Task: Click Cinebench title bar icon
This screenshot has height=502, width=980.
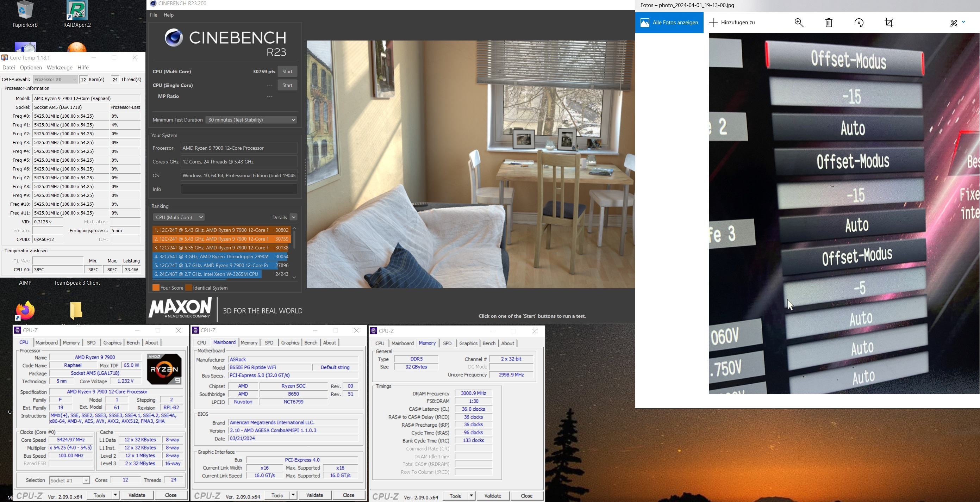Action: 153,4
